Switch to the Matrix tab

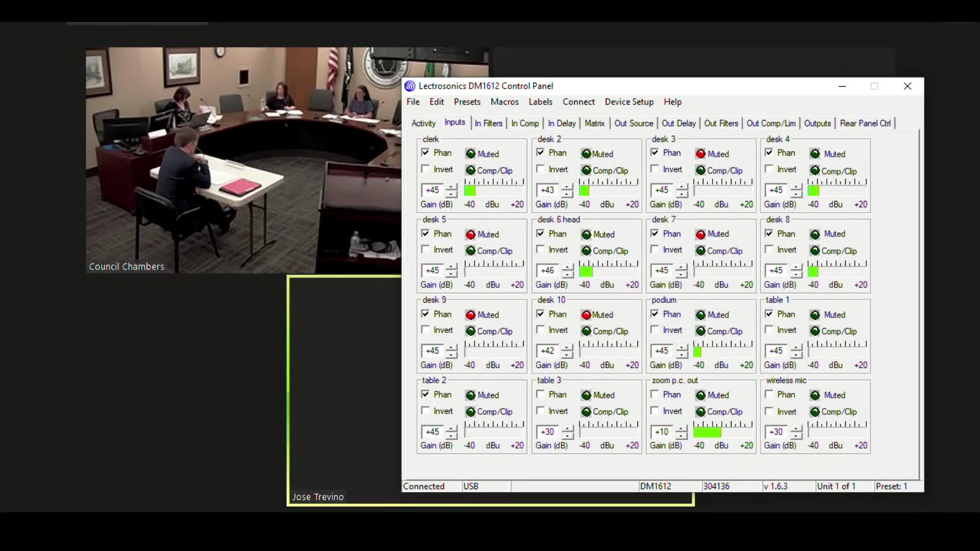click(594, 123)
